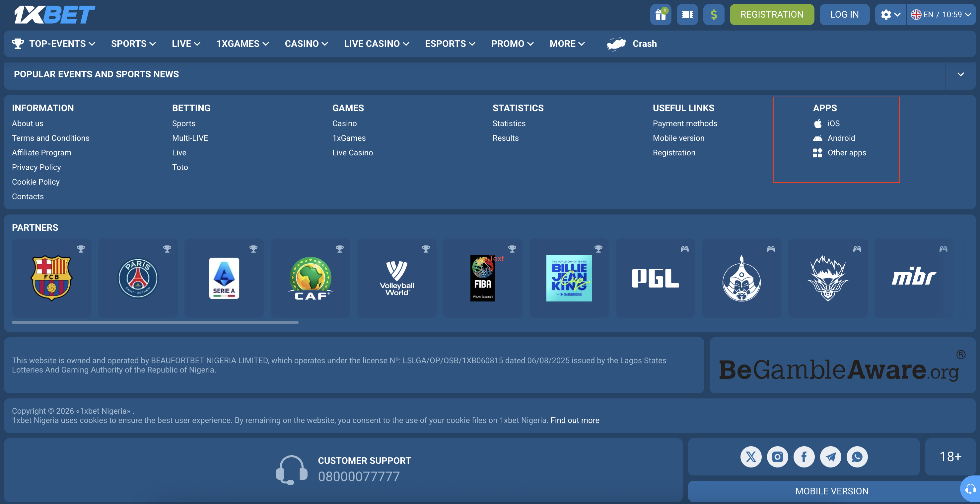Select the Billie Jean King Cup logo
Screen dimensions: 980x504
pyautogui.click(x=569, y=278)
